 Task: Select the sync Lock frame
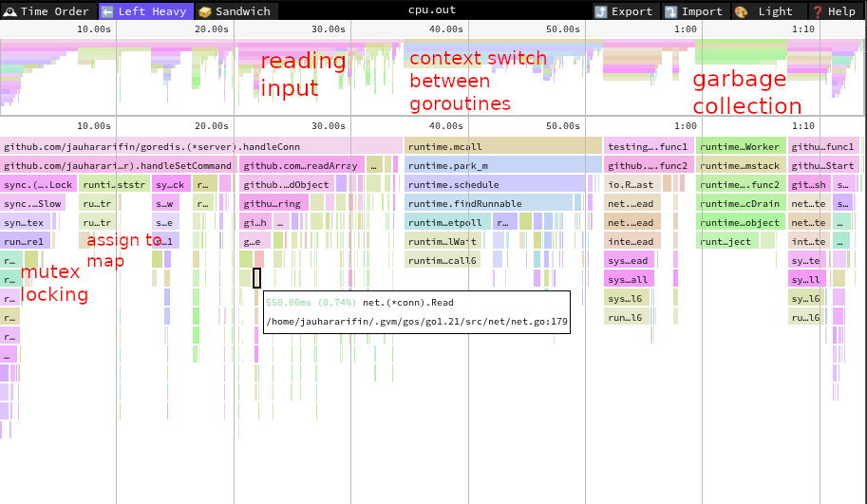38,184
